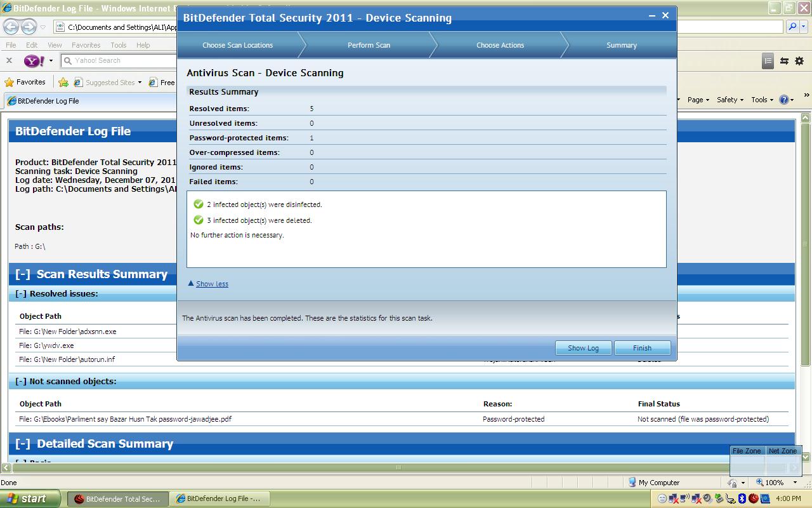This screenshot has height=508, width=812.
Task: Collapse the Resolved issues section
Action: [x=21, y=294]
